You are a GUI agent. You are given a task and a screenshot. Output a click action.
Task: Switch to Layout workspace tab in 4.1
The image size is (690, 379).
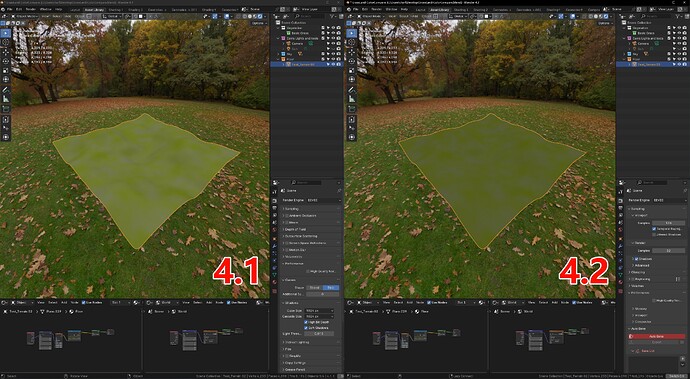click(75, 9)
